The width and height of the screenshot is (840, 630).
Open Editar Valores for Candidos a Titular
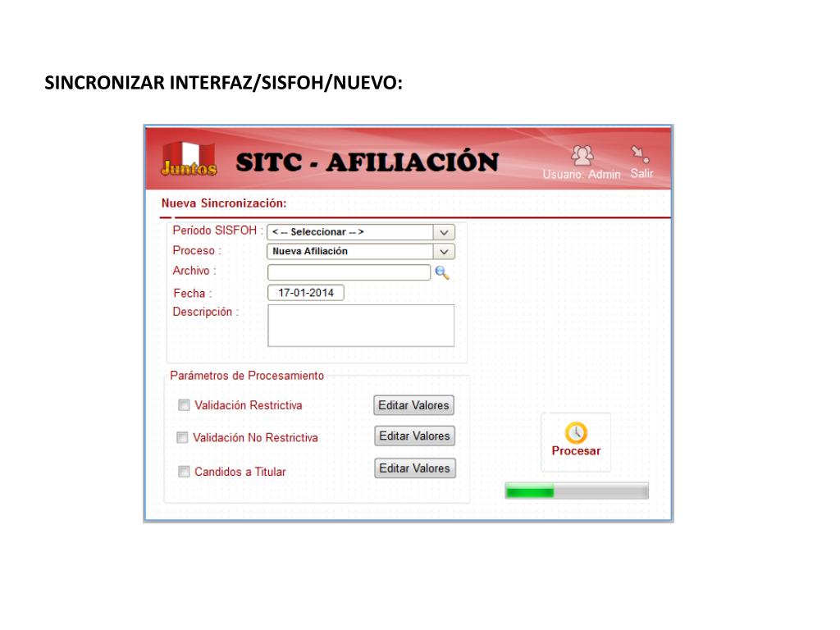(x=414, y=468)
